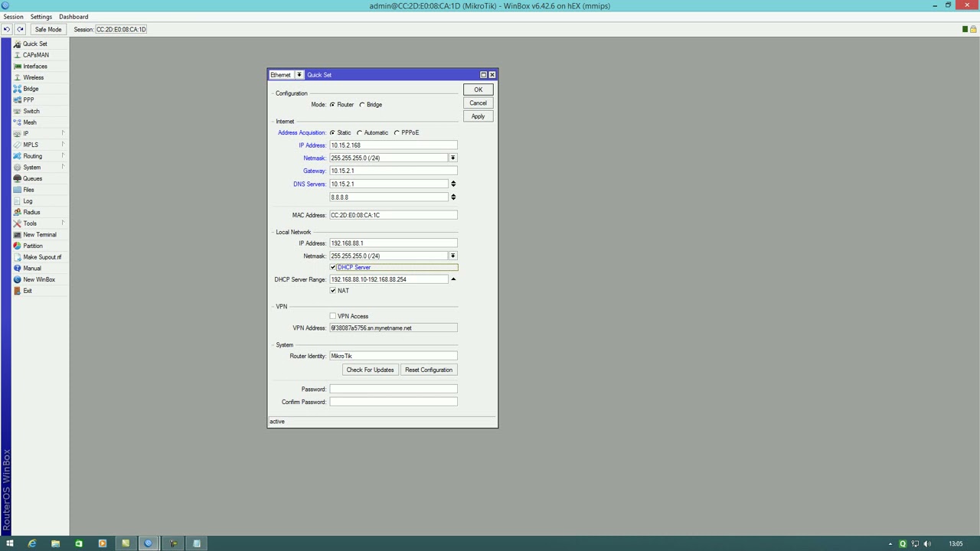Click the Cancel button

478,103
